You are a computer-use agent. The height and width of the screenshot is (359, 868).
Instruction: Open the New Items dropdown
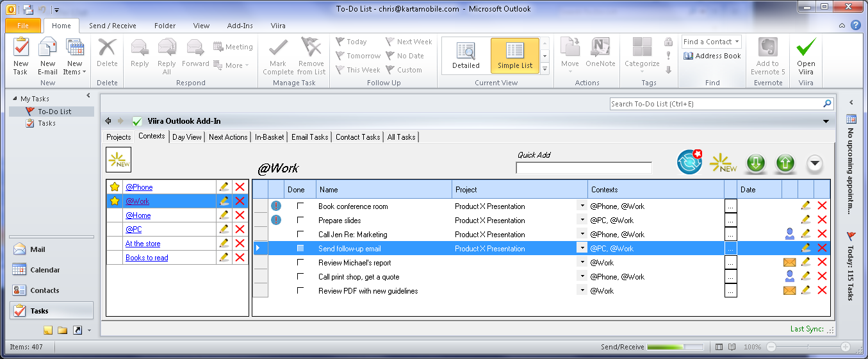[74, 56]
